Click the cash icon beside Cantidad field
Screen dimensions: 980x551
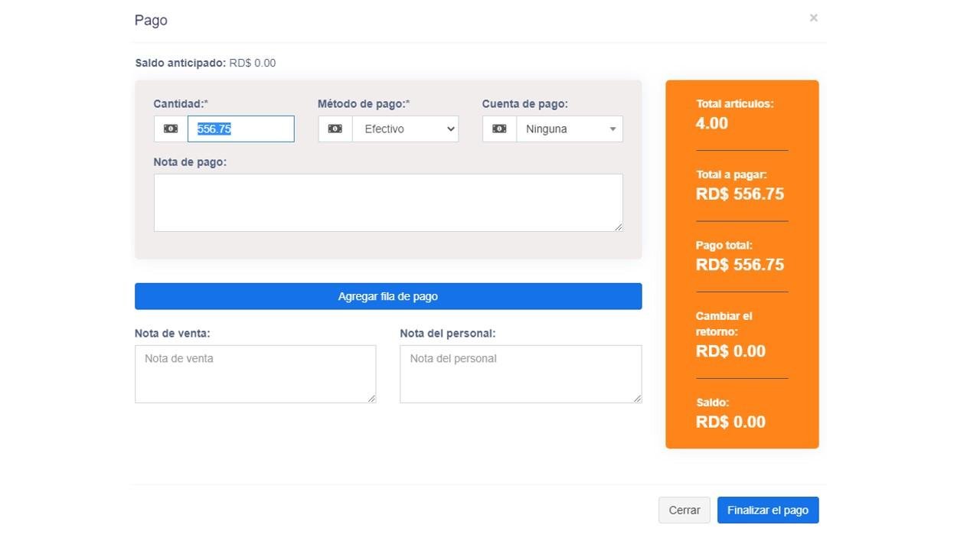(171, 129)
